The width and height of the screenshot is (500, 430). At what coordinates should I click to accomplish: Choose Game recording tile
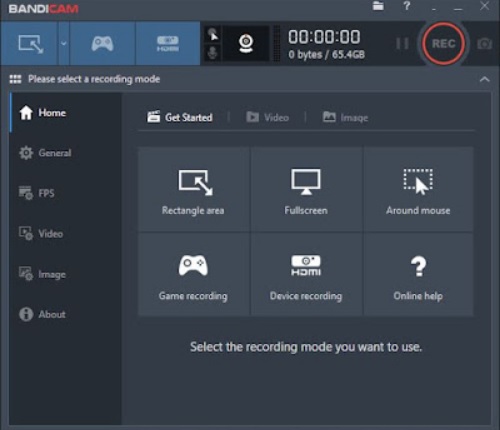(x=193, y=274)
